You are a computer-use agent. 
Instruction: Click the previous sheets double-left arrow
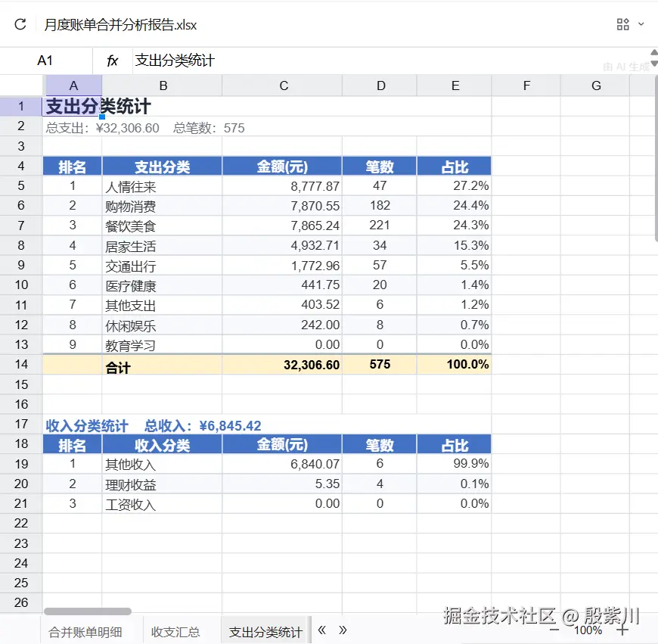click(x=322, y=630)
